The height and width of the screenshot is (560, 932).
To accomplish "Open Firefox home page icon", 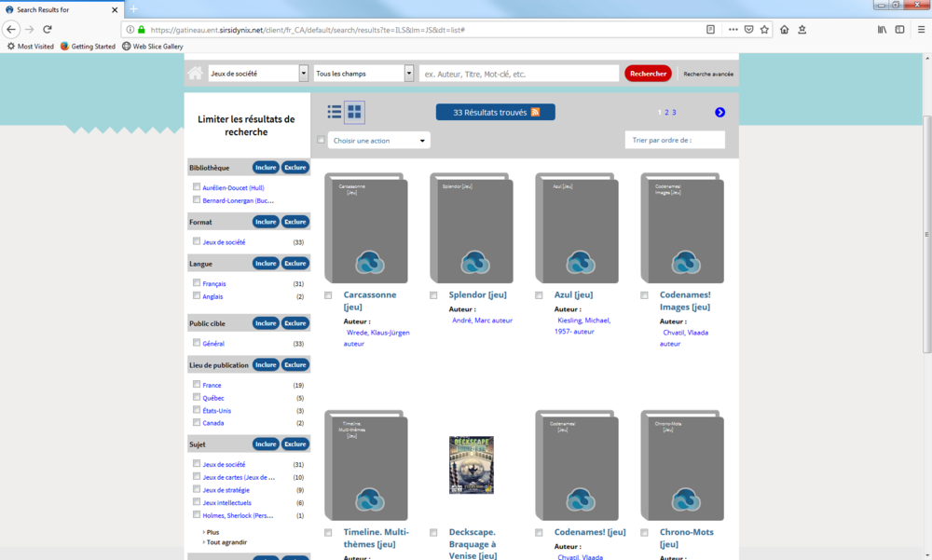I will tap(784, 29).
